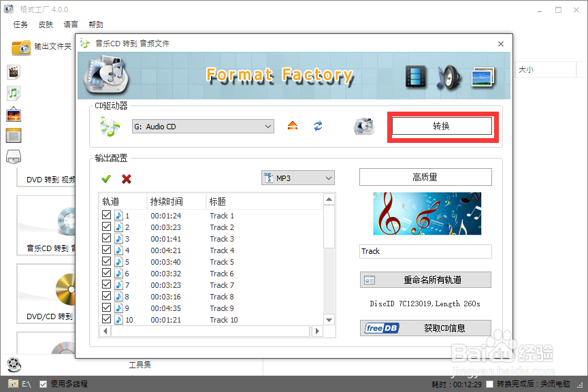The height and width of the screenshot is (392, 588).
Task: Open the 帮助 menu
Action: pos(95,24)
